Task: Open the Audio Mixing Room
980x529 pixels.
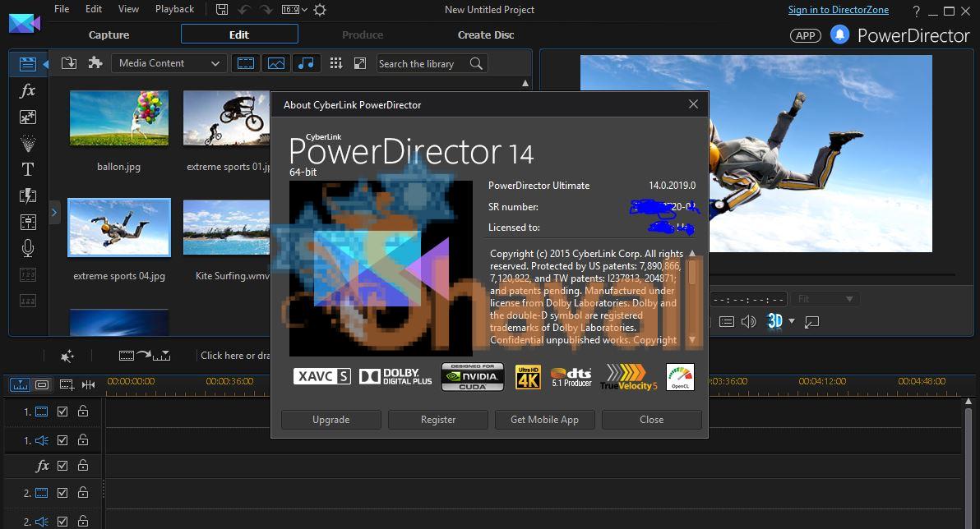Action: 27,222
